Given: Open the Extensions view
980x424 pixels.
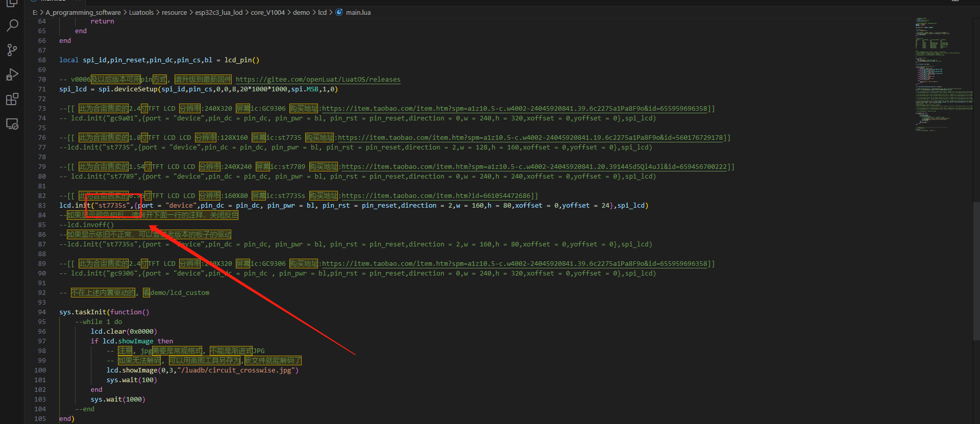Looking at the screenshot, I should pyautogui.click(x=12, y=99).
